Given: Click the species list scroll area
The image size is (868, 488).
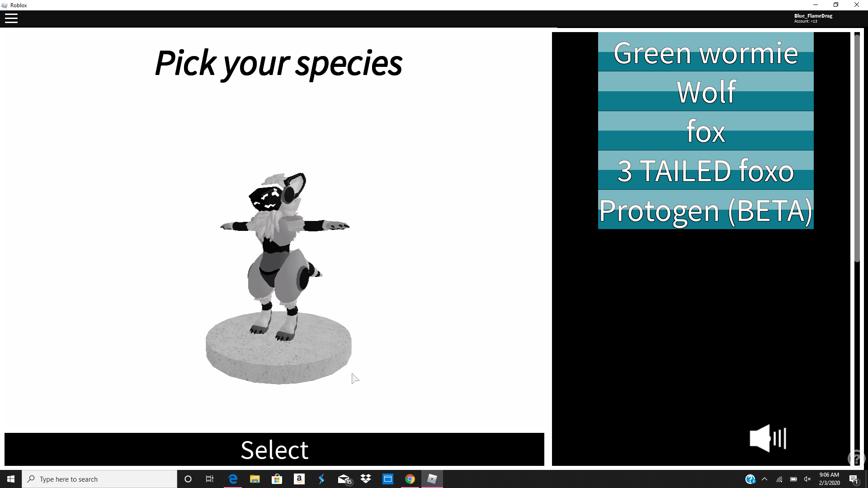Looking at the screenshot, I should 705,131.
